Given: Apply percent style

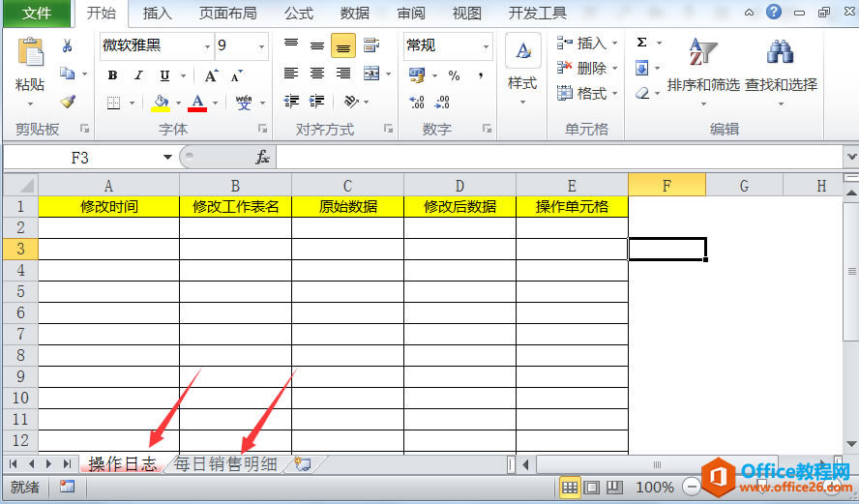Looking at the screenshot, I should pos(454,75).
